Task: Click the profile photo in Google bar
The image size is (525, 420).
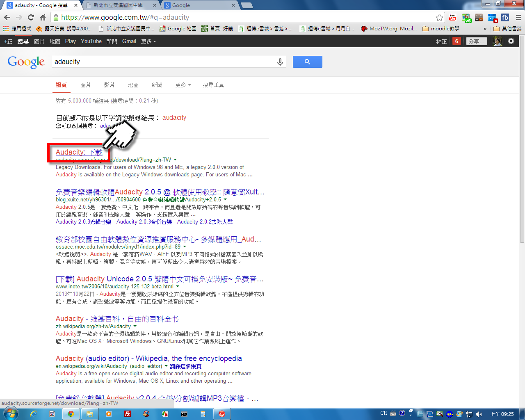Action: point(497,41)
